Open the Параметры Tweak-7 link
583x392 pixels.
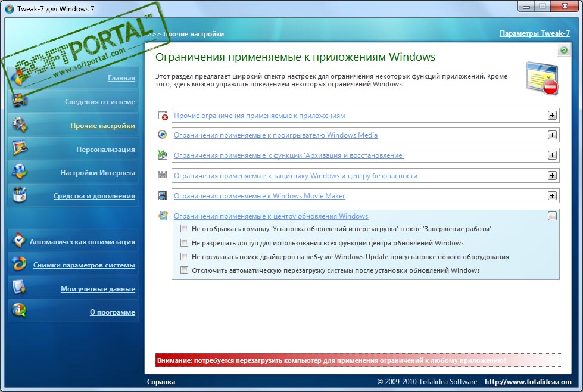tap(535, 33)
